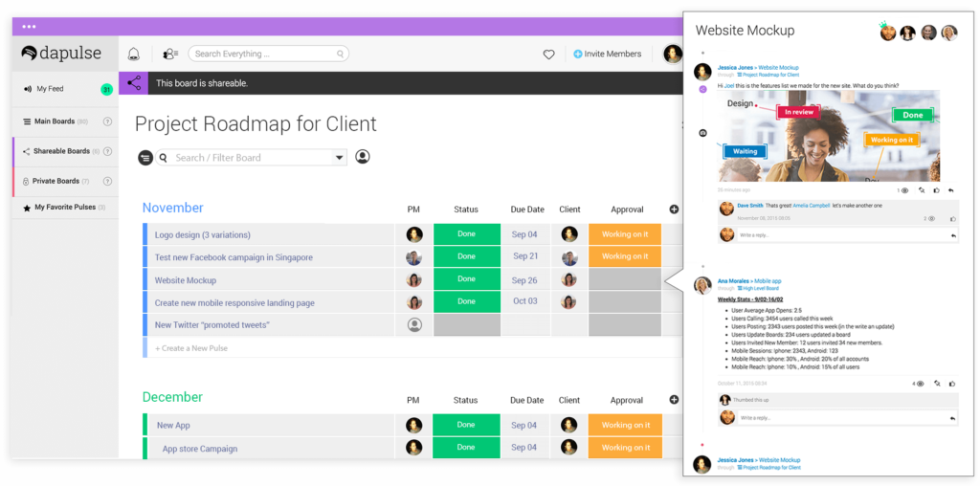Open Approval cell for Test new Facebook campaign
The height and width of the screenshot is (486, 980).
click(624, 257)
